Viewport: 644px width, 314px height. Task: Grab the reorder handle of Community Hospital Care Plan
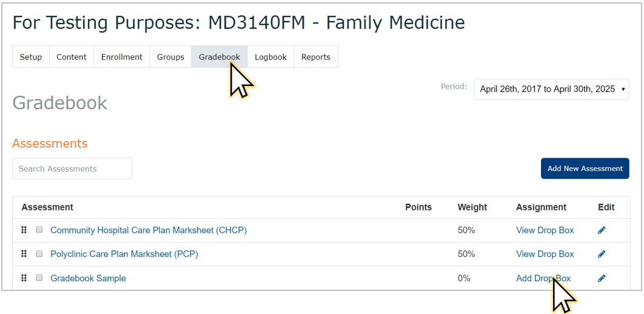point(24,230)
